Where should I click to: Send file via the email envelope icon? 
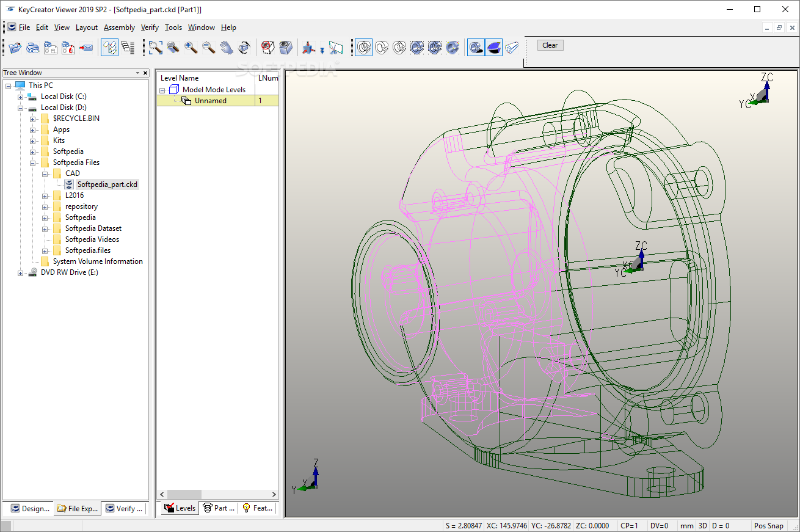click(x=86, y=48)
